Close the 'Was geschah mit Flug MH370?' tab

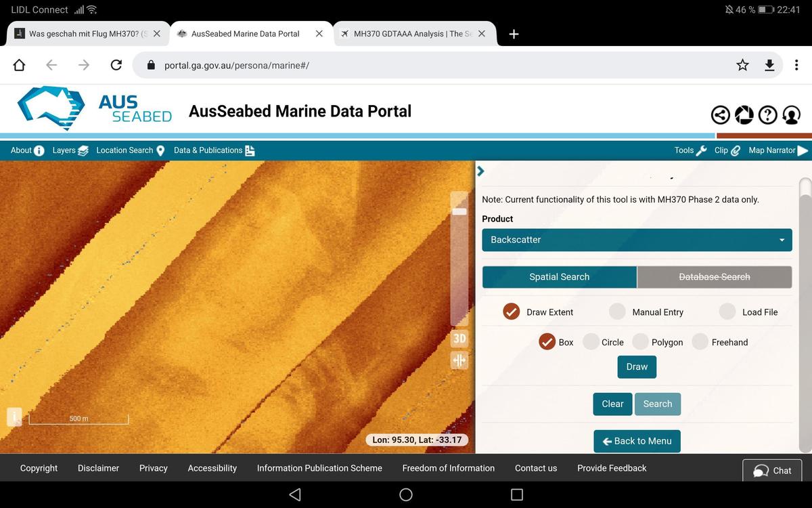point(156,34)
